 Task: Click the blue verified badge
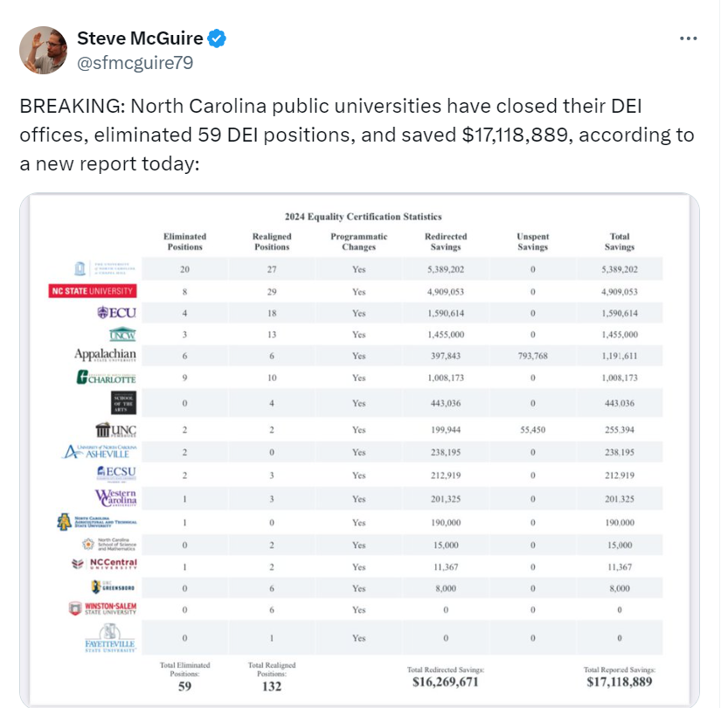pyautogui.click(x=218, y=38)
